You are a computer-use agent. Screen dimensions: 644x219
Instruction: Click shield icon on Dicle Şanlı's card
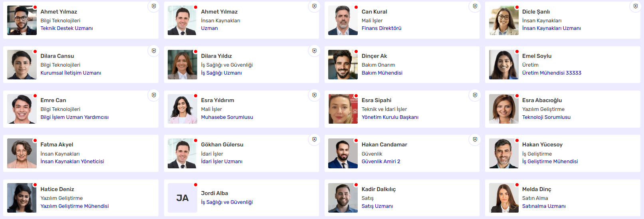pyautogui.click(x=635, y=6)
